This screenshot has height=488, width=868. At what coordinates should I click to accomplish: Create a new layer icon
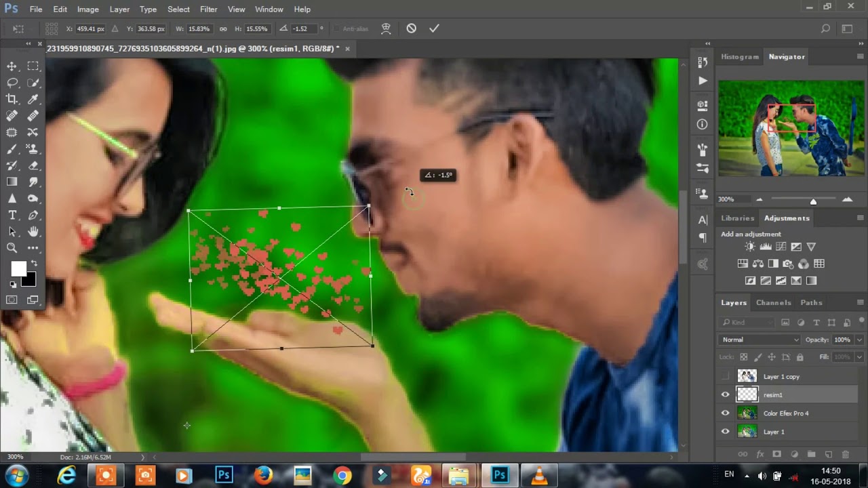tap(828, 454)
